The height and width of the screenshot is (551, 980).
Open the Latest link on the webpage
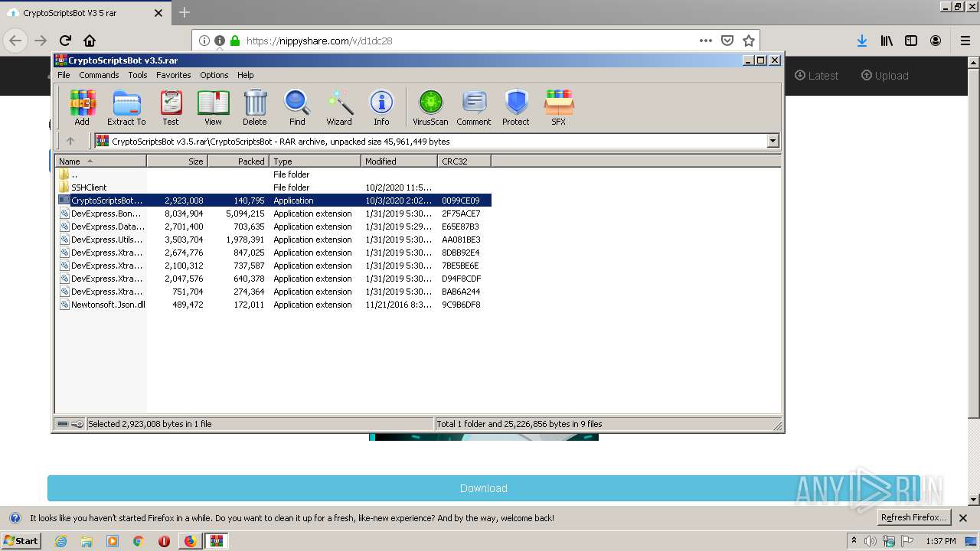(816, 76)
